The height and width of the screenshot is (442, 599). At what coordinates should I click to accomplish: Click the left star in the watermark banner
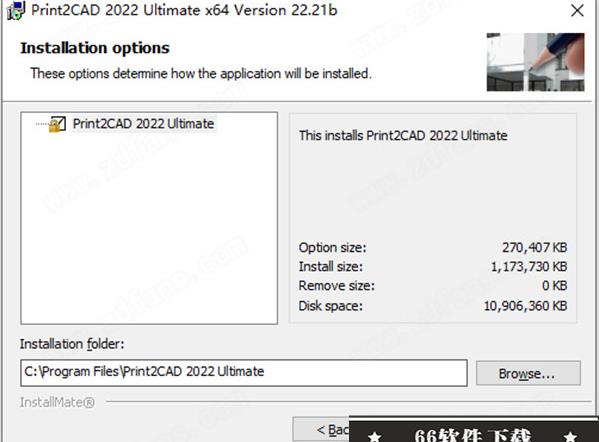point(375,436)
